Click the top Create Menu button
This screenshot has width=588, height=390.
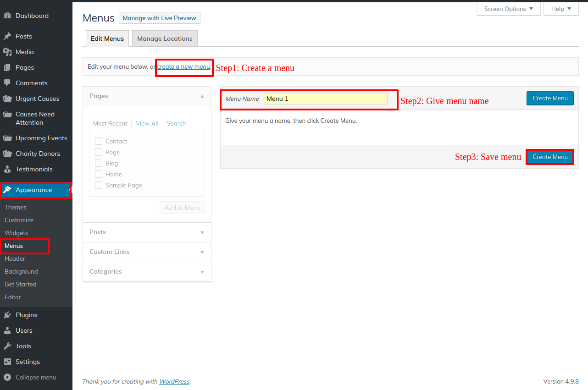(550, 98)
